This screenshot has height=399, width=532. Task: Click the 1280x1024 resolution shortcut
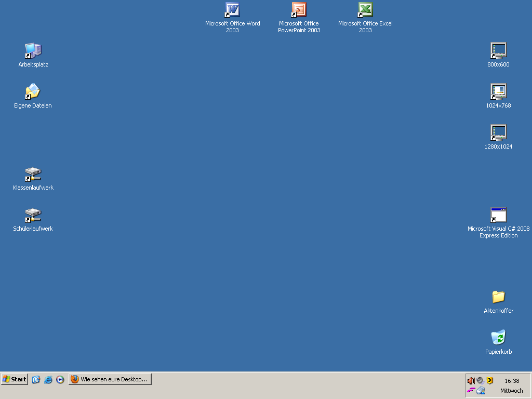(498, 133)
